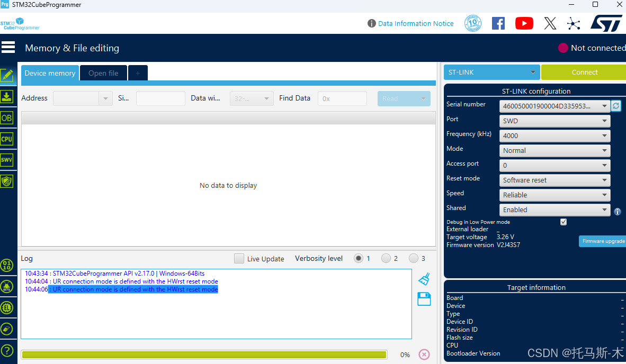
Task: Click the 10:44:04 HWrst log line
Action: 121,281
